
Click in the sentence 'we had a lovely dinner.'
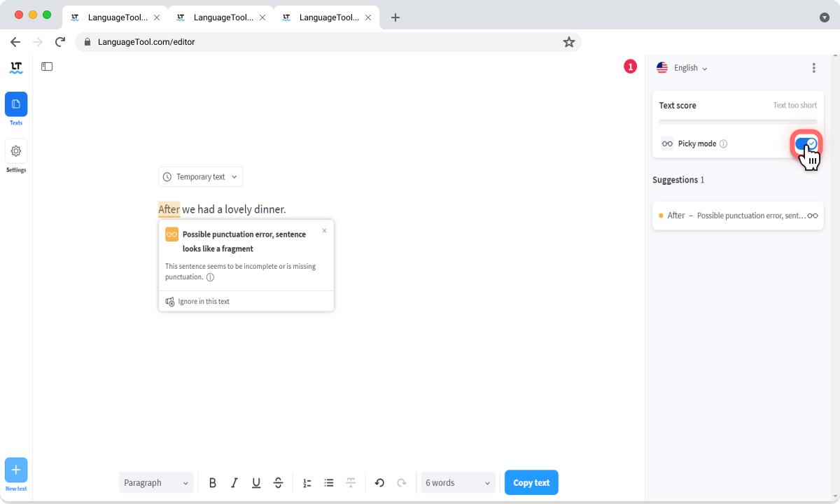[234, 209]
